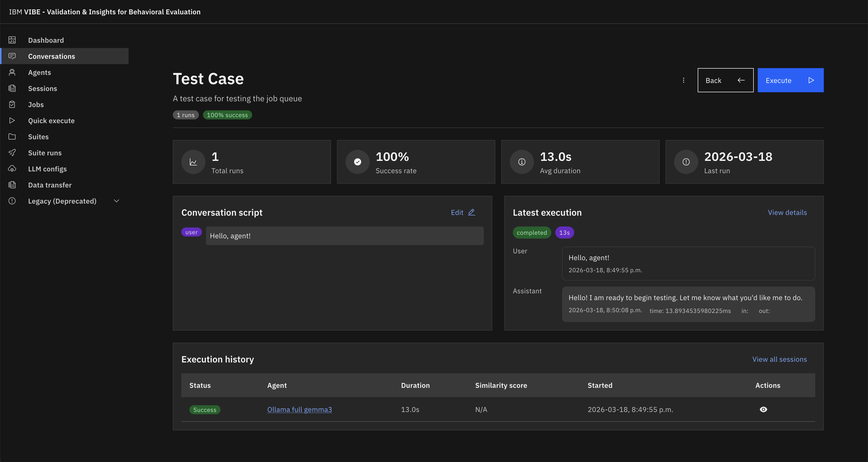Click the pencil icon beside Edit

point(471,212)
